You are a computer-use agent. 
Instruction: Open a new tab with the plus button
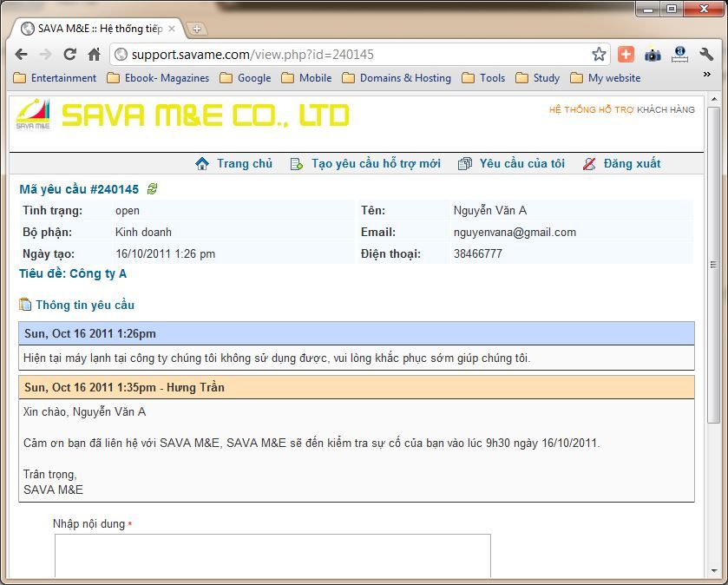pos(197,29)
